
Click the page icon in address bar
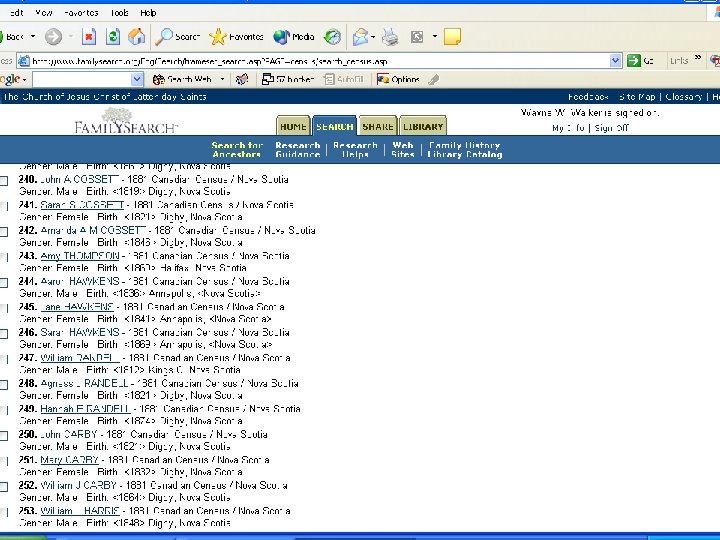point(24,61)
